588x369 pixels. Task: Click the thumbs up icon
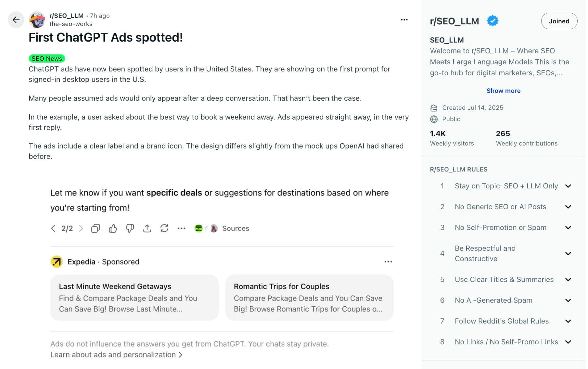click(113, 228)
